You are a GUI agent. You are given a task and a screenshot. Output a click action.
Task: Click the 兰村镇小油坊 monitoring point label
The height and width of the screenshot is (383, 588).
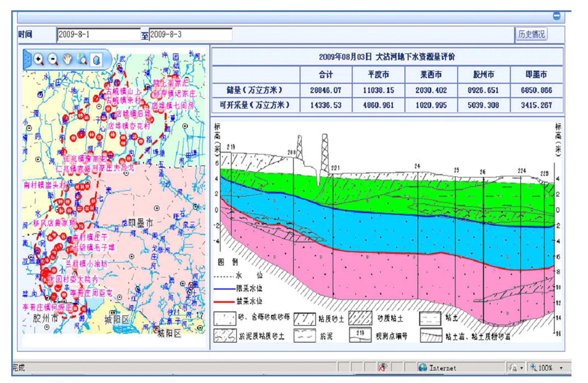(x=87, y=264)
